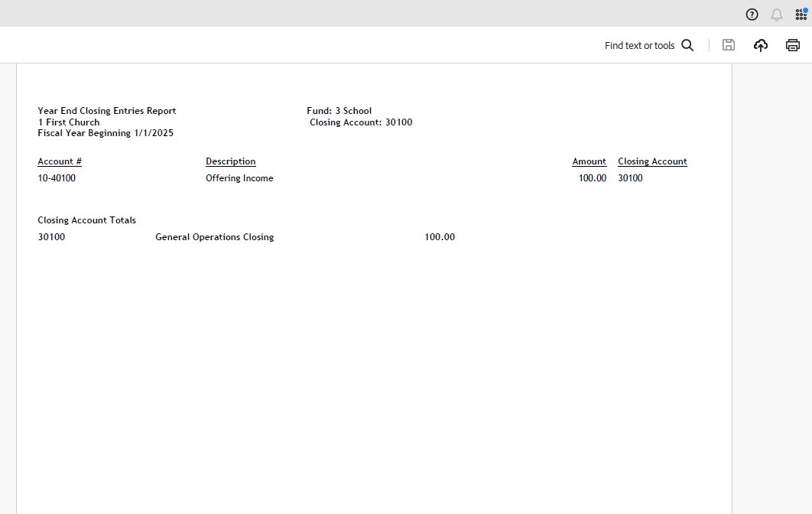Click the underlined "Closing Account" column header
Viewport: 812px width, 514px height.
(652, 161)
